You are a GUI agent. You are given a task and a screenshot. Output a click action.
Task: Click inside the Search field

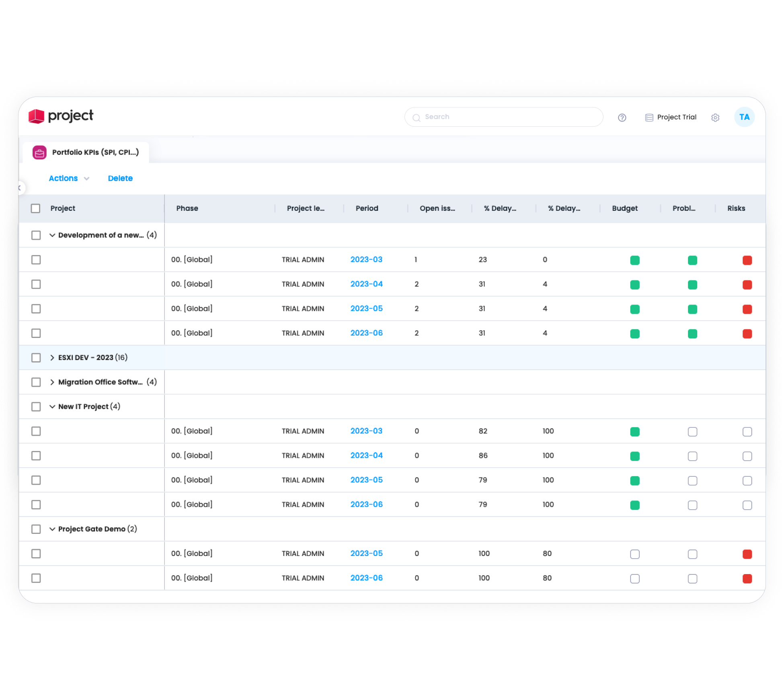(504, 117)
